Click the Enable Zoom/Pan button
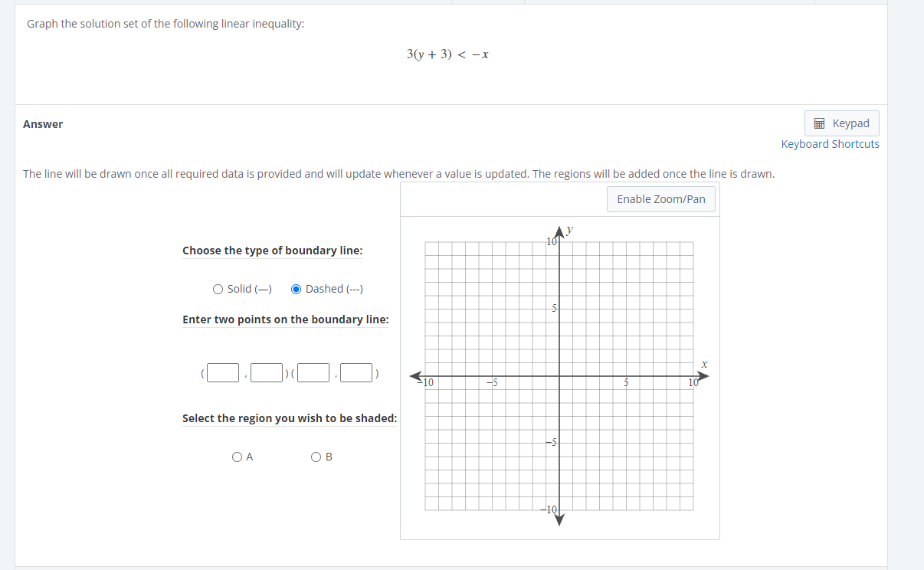The width and height of the screenshot is (924, 570). 660,199
